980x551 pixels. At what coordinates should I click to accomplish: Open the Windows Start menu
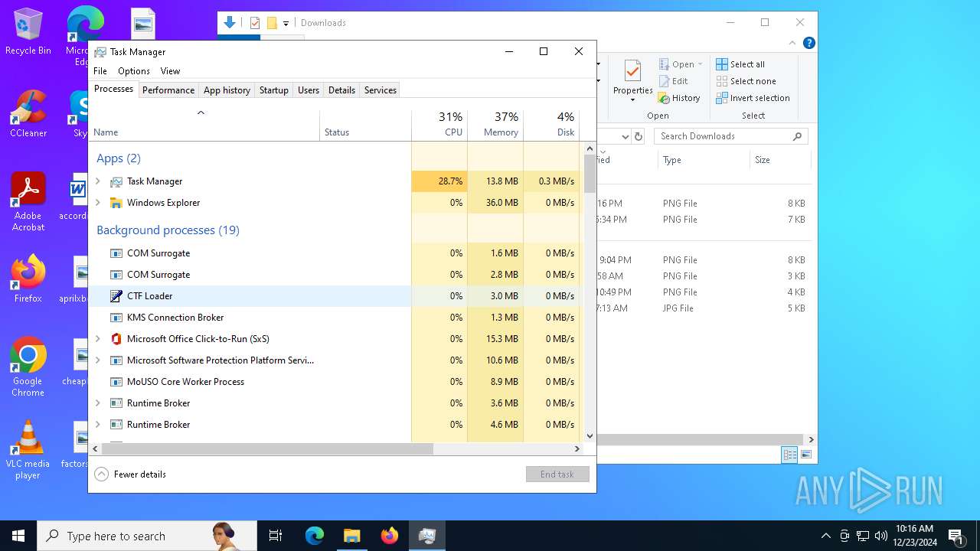pos(18,536)
